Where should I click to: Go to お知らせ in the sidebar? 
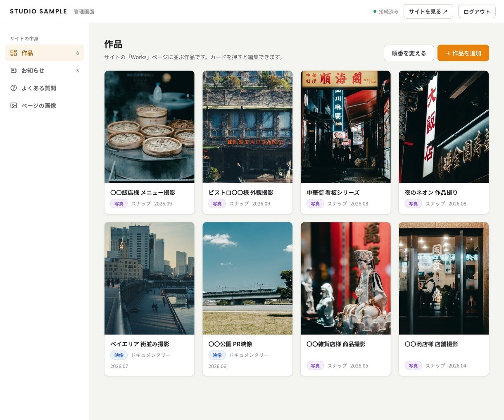[45, 70]
